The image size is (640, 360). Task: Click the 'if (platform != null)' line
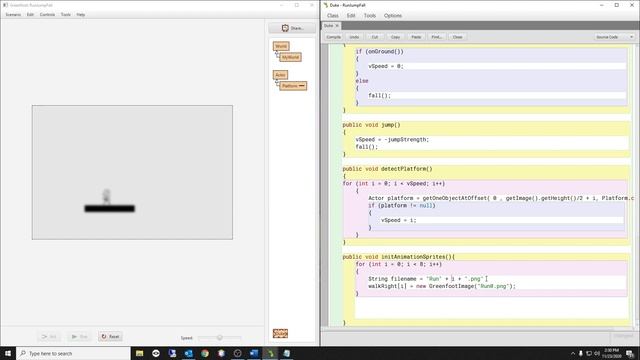pyautogui.click(x=402, y=206)
